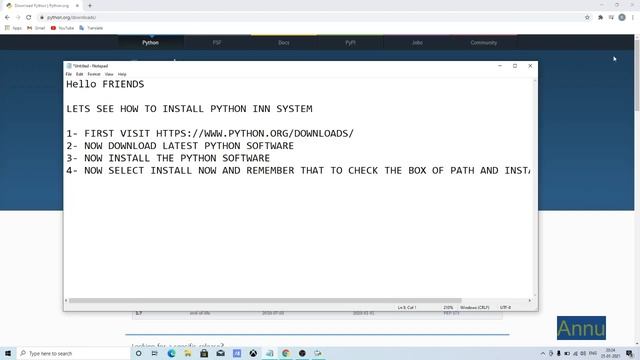Bookmark this page with the star icon

(587, 18)
